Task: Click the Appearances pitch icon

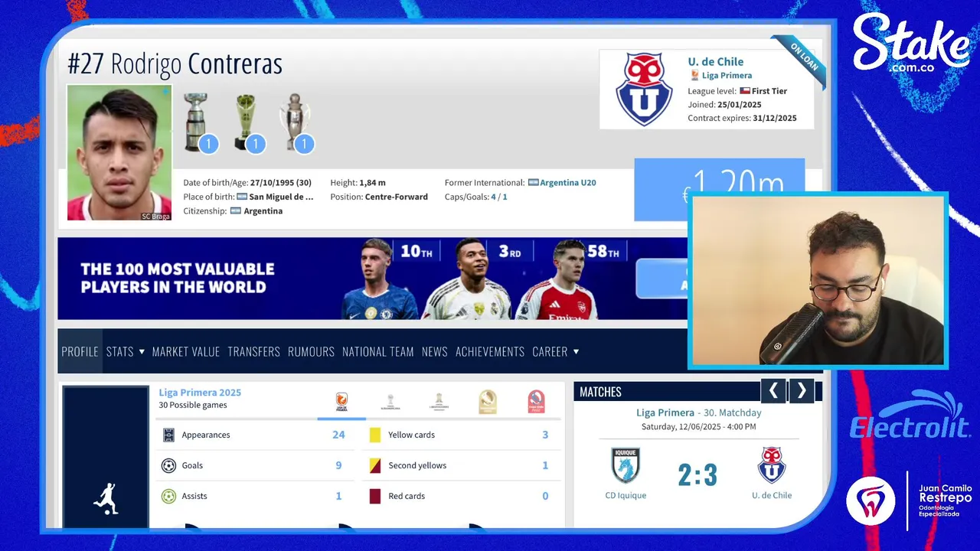Action: pyautogui.click(x=169, y=435)
